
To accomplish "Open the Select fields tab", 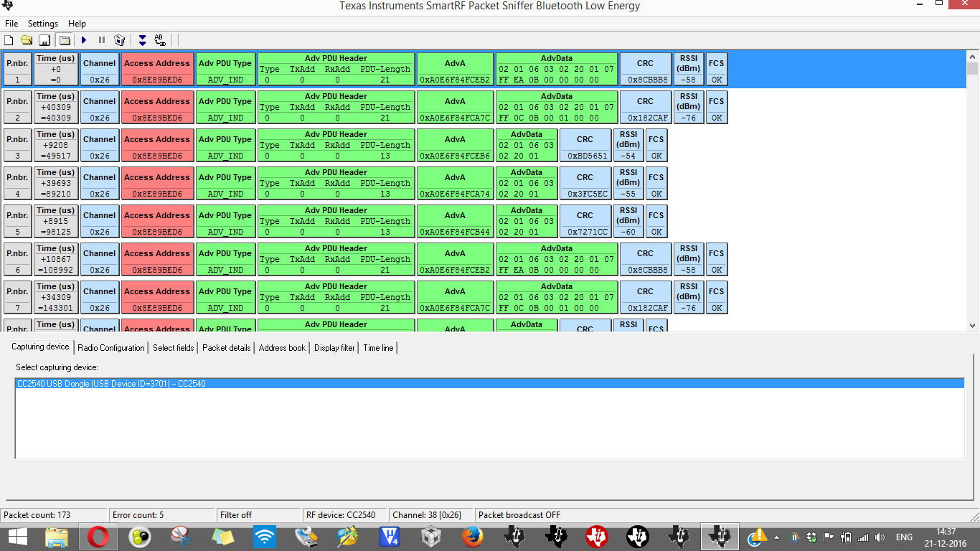I will (x=174, y=348).
